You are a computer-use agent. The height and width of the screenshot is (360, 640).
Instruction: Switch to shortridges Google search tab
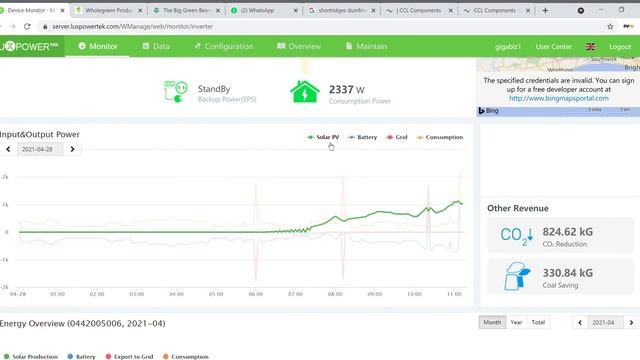click(341, 11)
